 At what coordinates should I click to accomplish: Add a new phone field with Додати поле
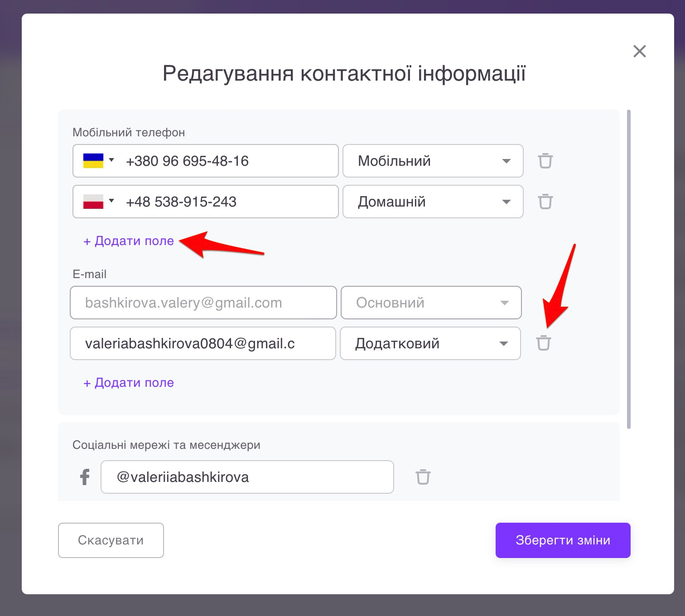129,241
